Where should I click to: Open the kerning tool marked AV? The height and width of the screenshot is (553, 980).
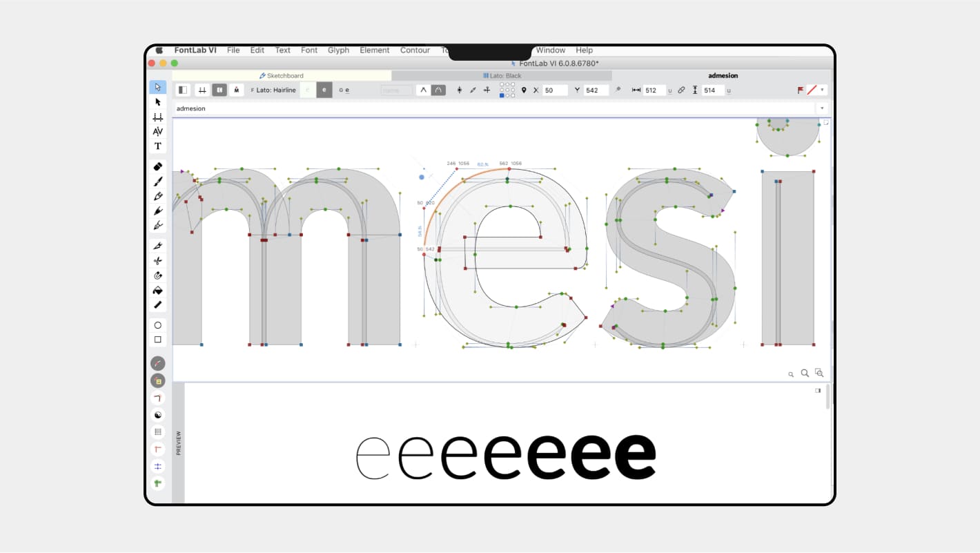click(157, 131)
